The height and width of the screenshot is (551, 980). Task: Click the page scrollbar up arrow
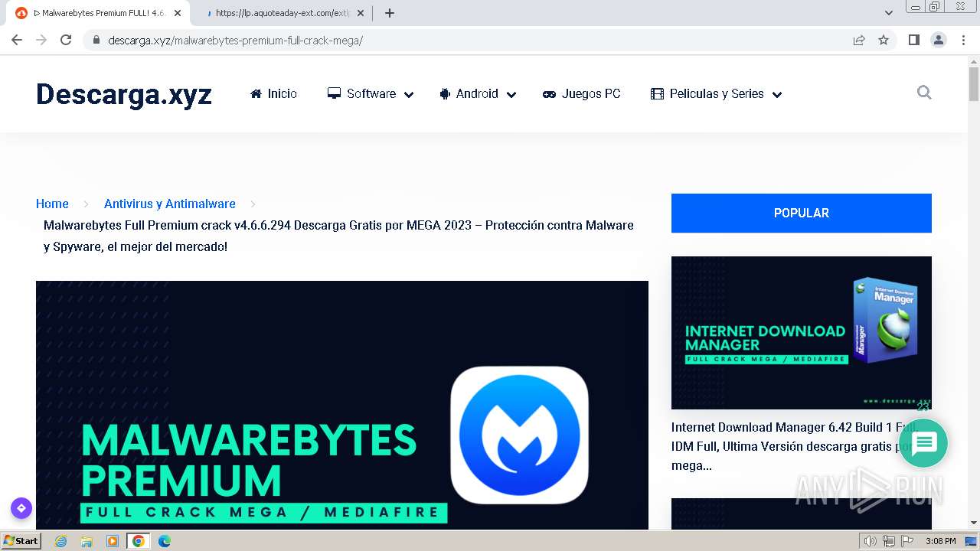974,60
